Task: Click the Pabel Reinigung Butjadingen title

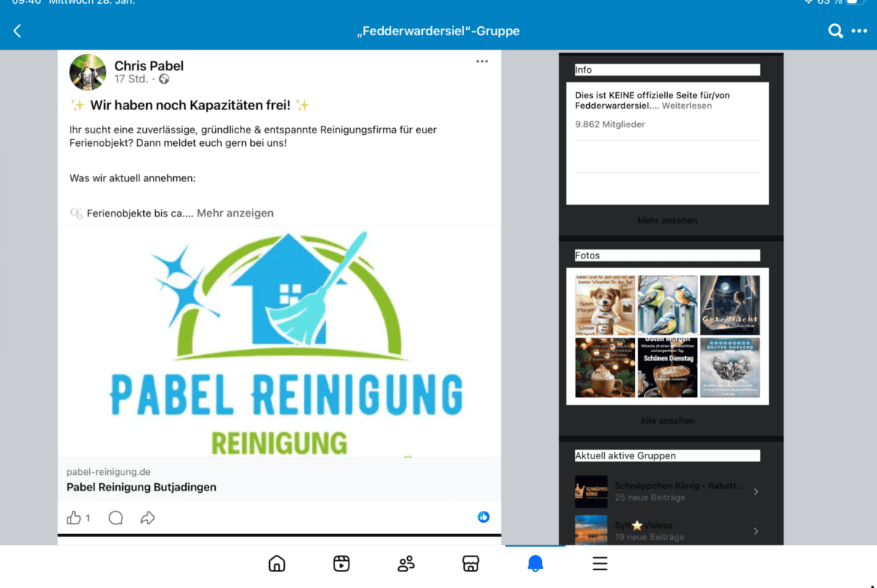Action: tap(142, 487)
